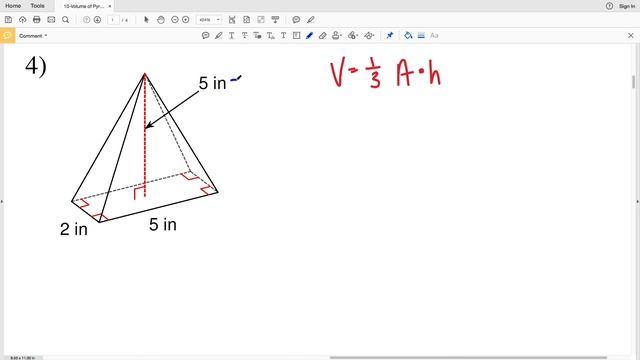640x360 pixels.
Task: Click the upload to cloud icon
Action: point(22,20)
